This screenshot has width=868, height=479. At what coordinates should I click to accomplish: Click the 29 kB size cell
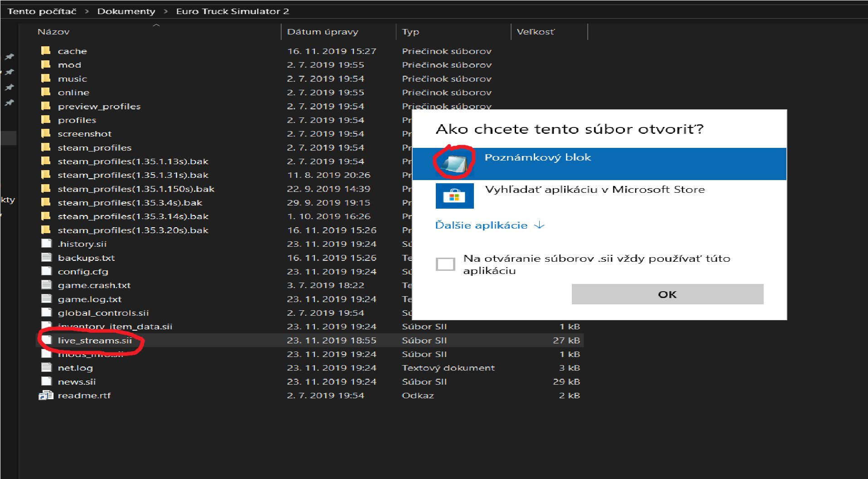tap(566, 381)
